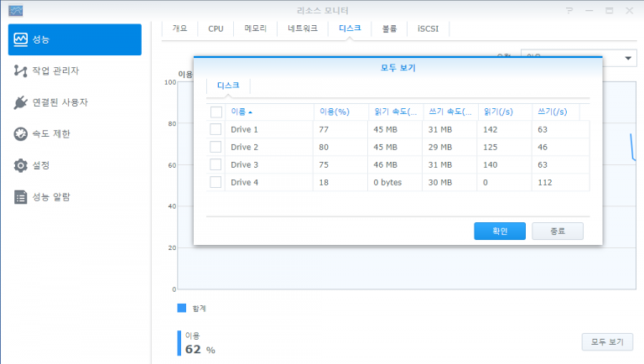Open 성능 알람 list icon

20,197
